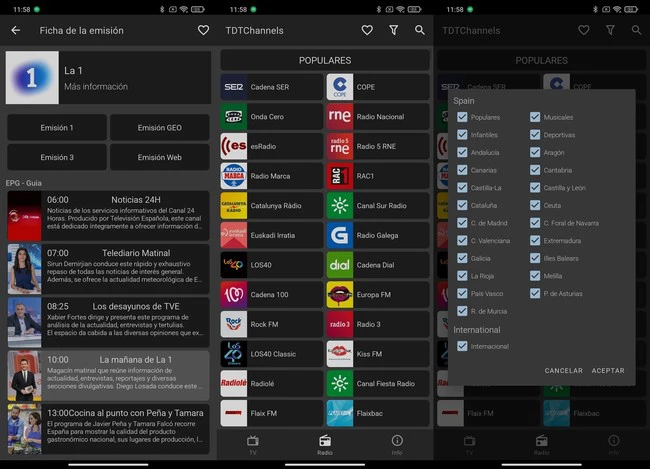
Task: Favorite La 1 with the heart icon
Action: click(203, 30)
